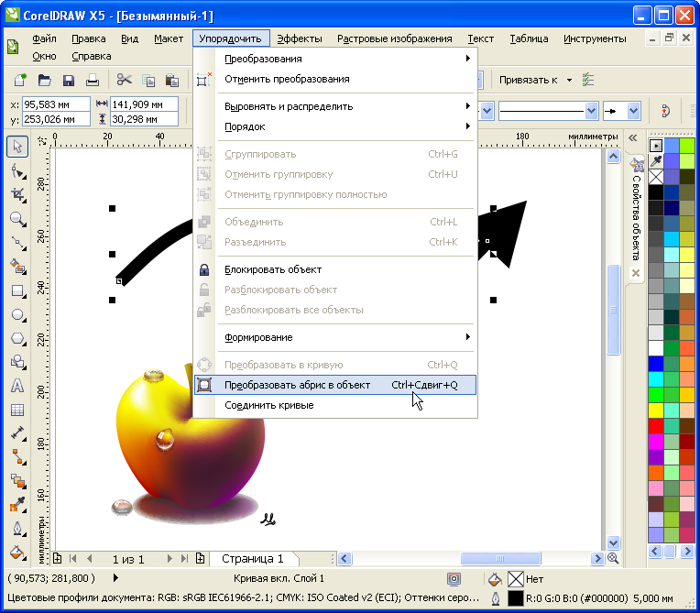Expand the Преобразования submenu
This screenshot has width=700, height=613.
[x=346, y=59]
